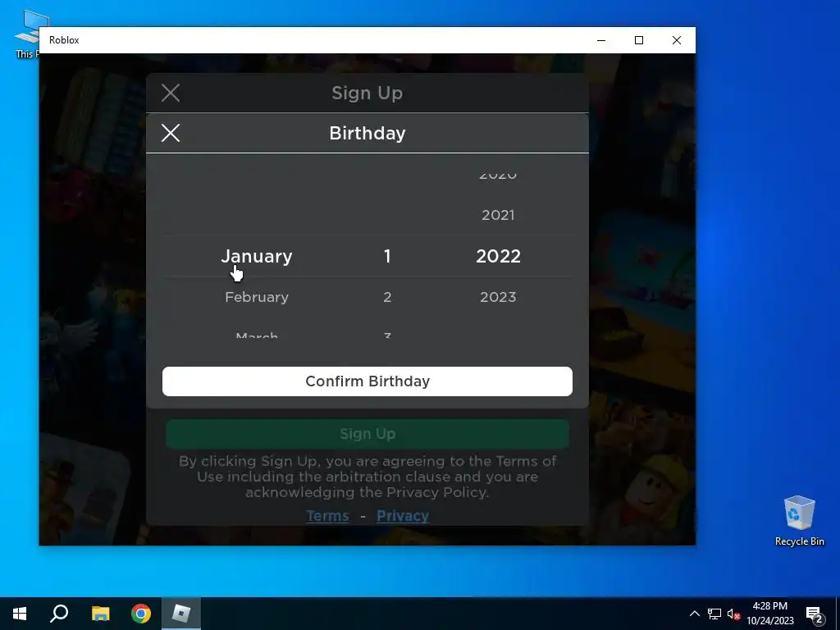840x630 pixels.
Task: Open Windows Start menu
Action: [x=20, y=614]
